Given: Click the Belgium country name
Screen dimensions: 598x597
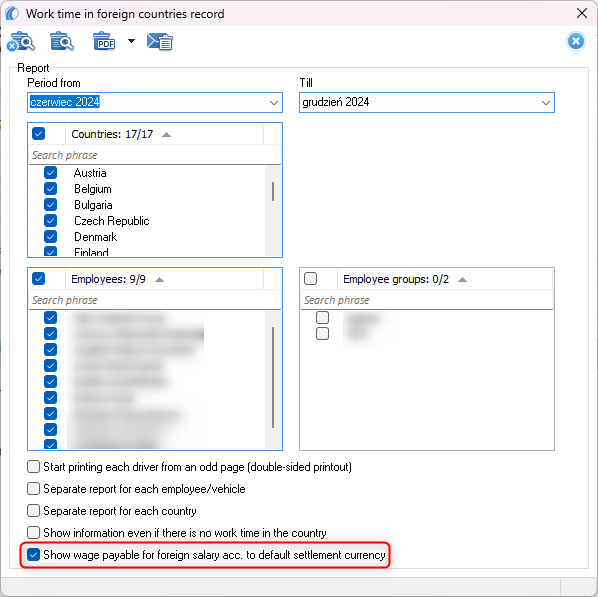Looking at the screenshot, I should coord(93,189).
